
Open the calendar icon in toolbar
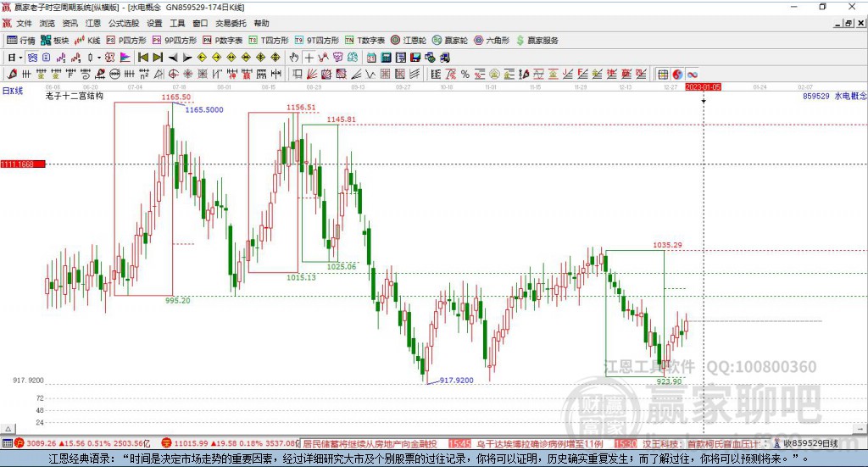[371, 58]
